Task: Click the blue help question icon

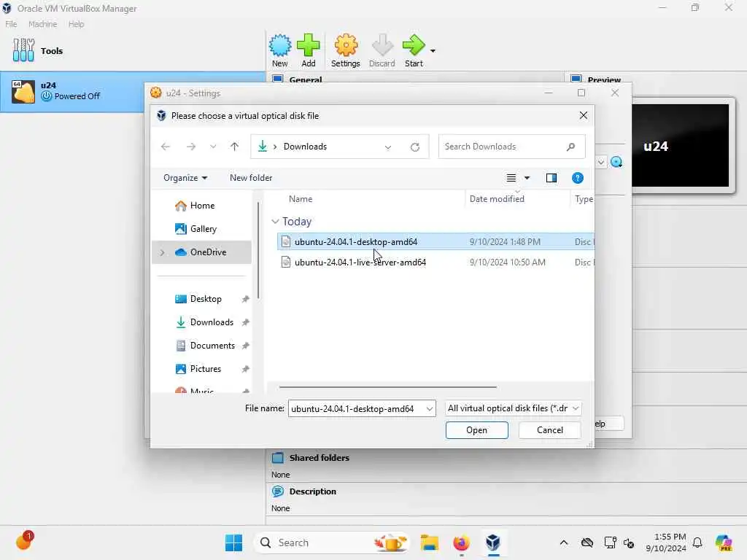Action: tap(578, 178)
